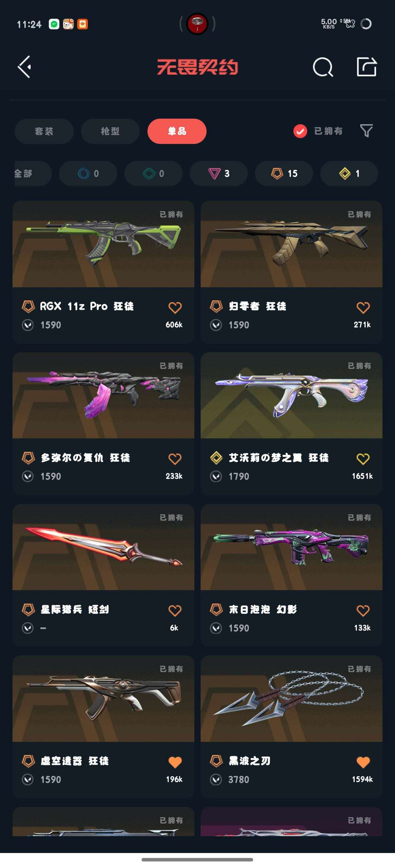Switch to the 枪型 tab
The image size is (395, 868).
coord(110,131)
